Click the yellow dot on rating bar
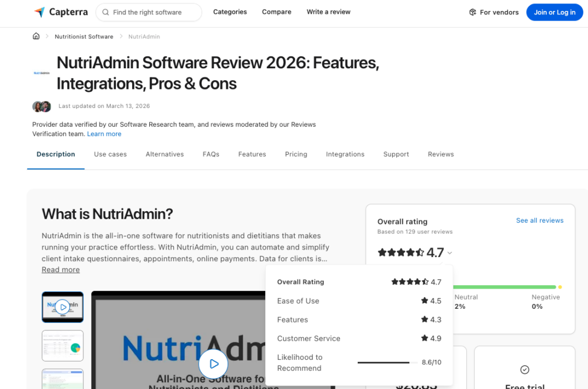The width and height of the screenshot is (588, 389). [560, 287]
